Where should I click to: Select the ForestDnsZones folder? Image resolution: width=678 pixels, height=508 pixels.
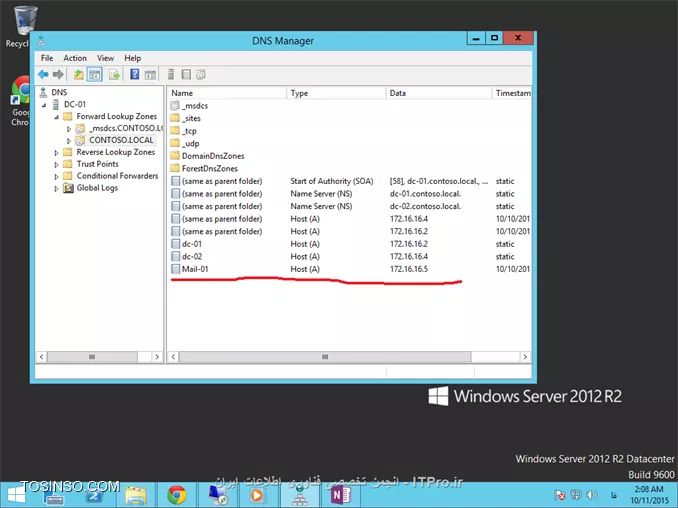pos(204,168)
